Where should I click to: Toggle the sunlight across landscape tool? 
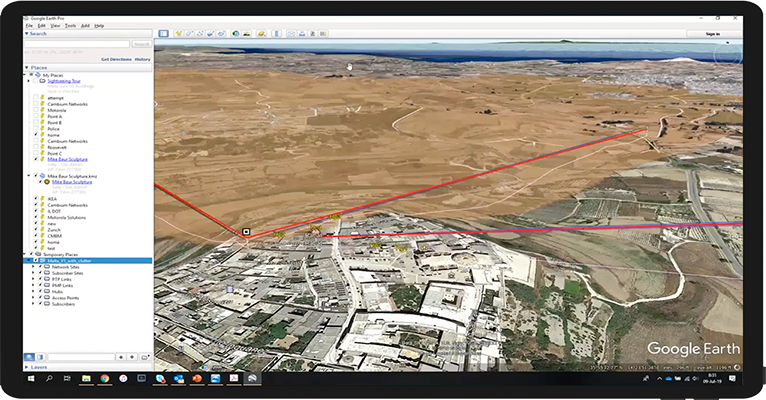pyautogui.click(x=247, y=34)
